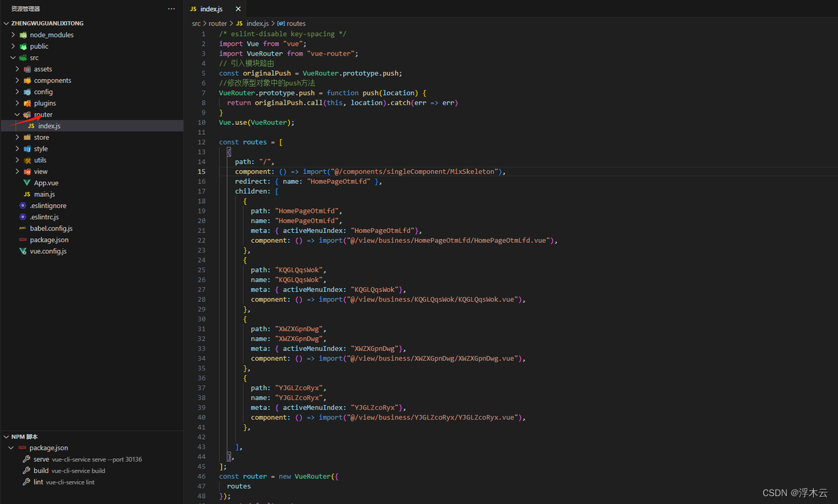Click the components folder icon
The image size is (838, 504).
pyautogui.click(x=27, y=81)
